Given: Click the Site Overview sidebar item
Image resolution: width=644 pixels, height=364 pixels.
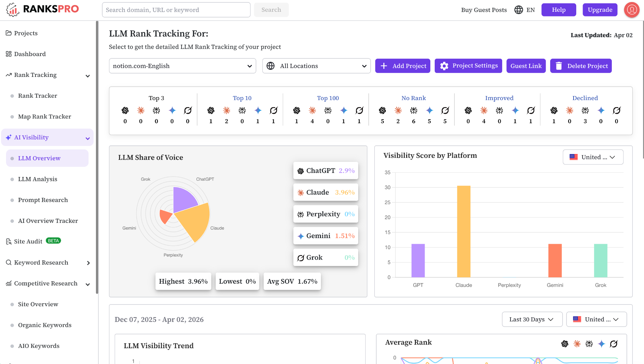Looking at the screenshot, I should (x=38, y=304).
